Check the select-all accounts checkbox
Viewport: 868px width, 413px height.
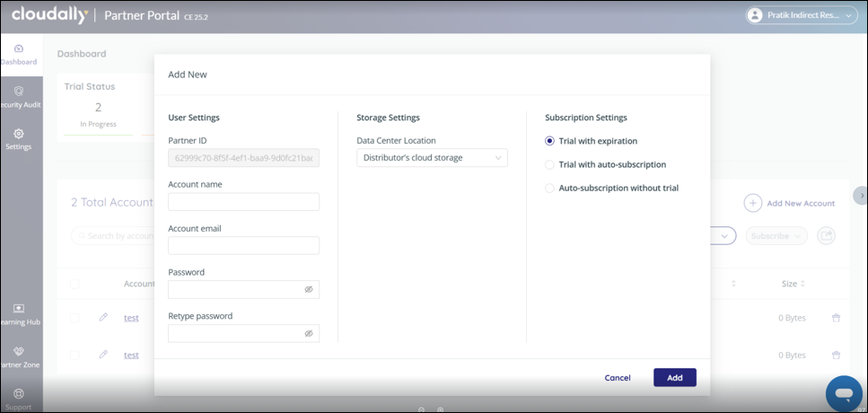(x=75, y=284)
